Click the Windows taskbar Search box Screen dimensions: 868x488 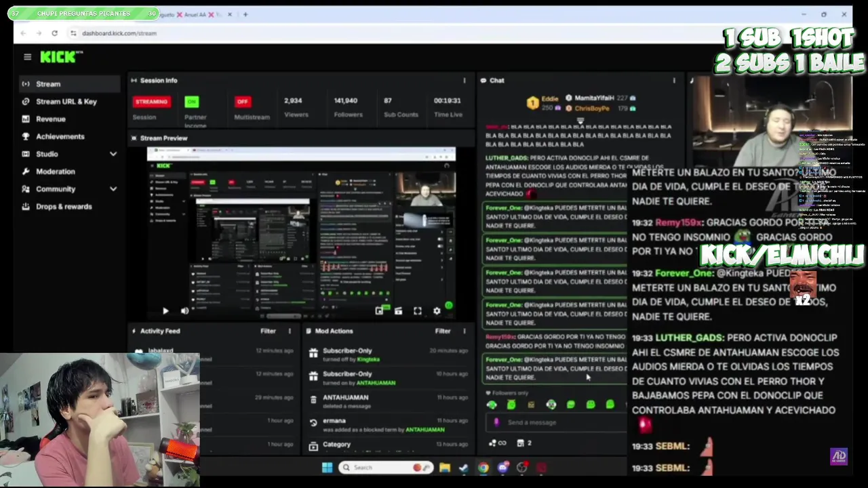(387, 468)
